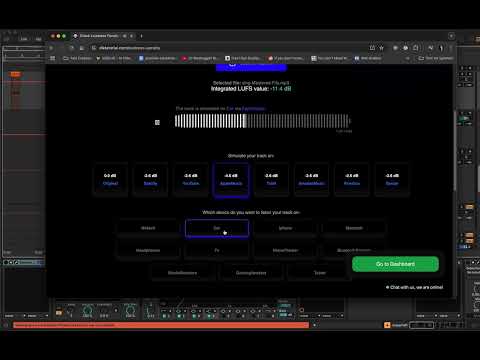The width and height of the screenshot is (480, 360).
Task: Choose the AppleMusic loudness simulation card
Action: [231, 180]
